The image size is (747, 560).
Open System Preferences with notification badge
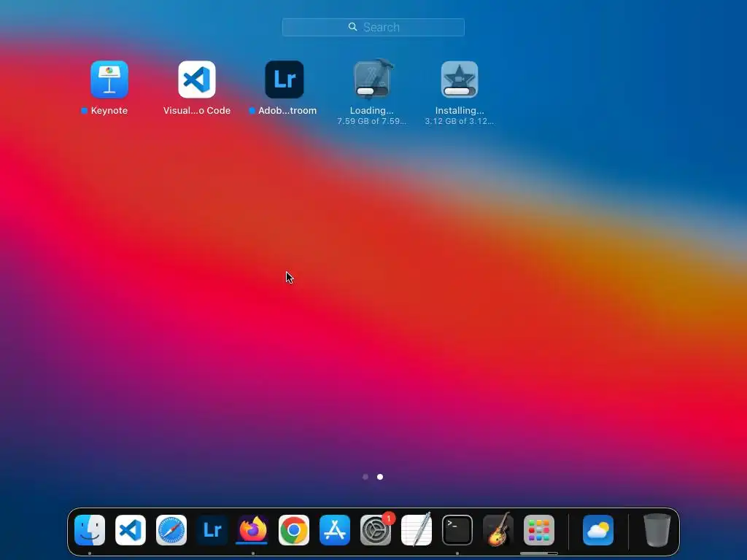click(x=376, y=530)
